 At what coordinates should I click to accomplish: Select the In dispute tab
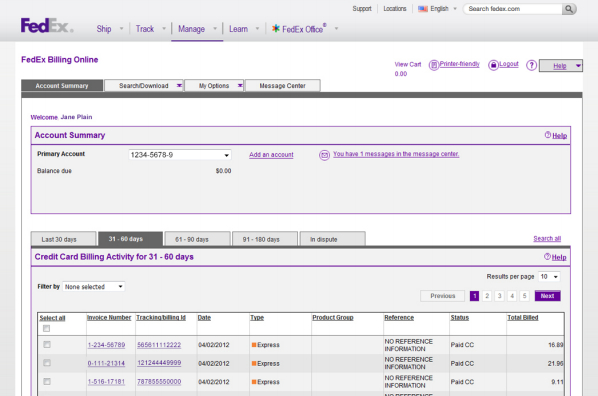tap(332, 239)
